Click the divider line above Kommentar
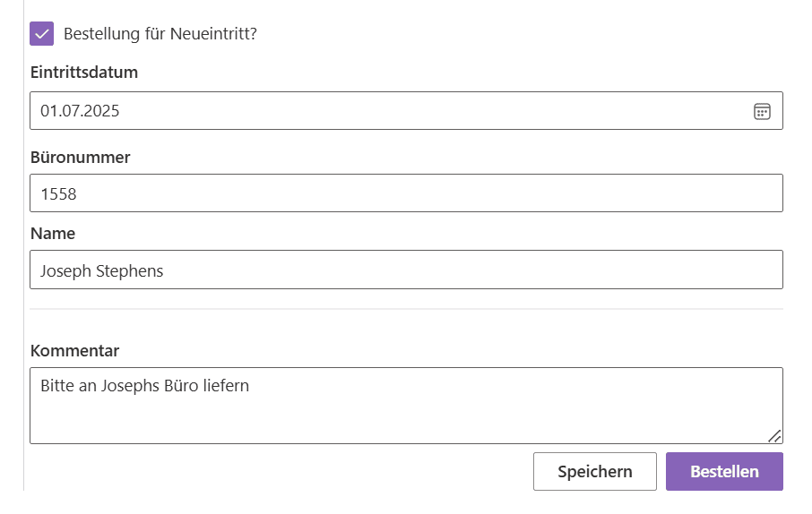 click(x=406, y=309)
